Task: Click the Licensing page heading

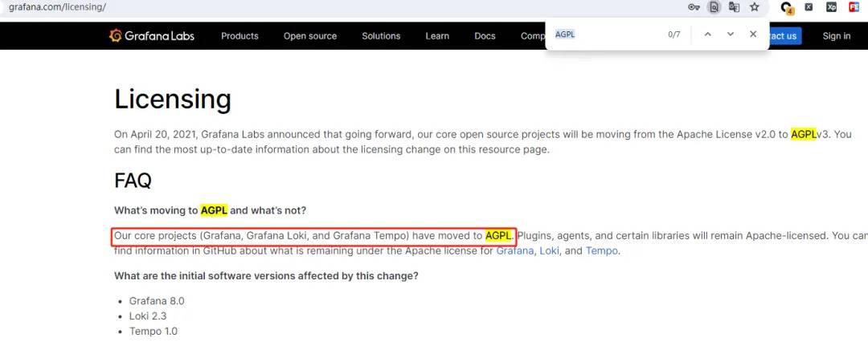Action: (x=173, y=100)
